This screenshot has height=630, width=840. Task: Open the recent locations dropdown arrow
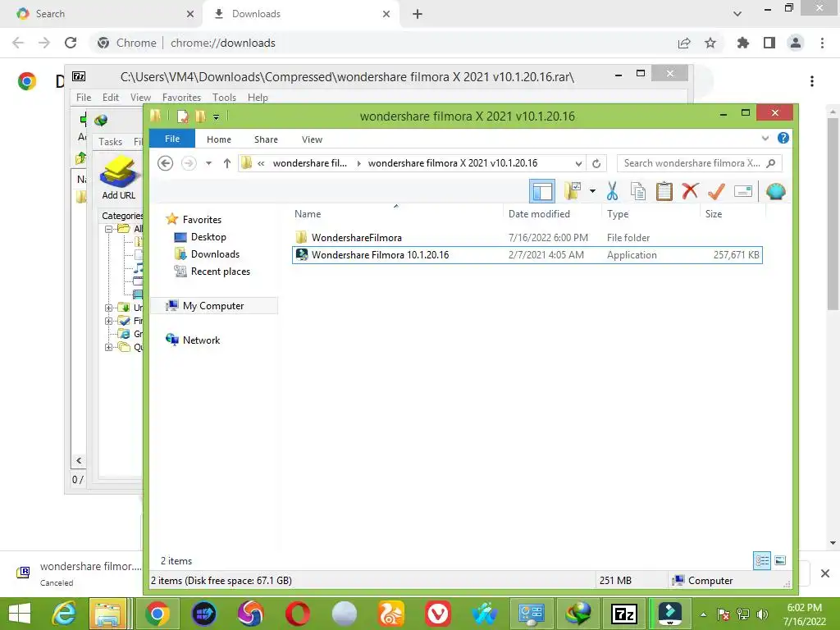pos(209,163)
